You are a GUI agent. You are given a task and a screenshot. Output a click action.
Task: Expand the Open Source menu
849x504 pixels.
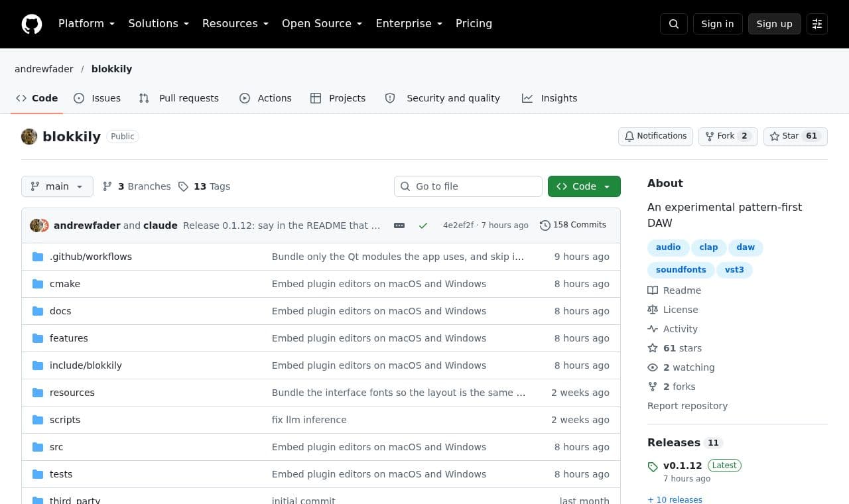coord(322,24)
